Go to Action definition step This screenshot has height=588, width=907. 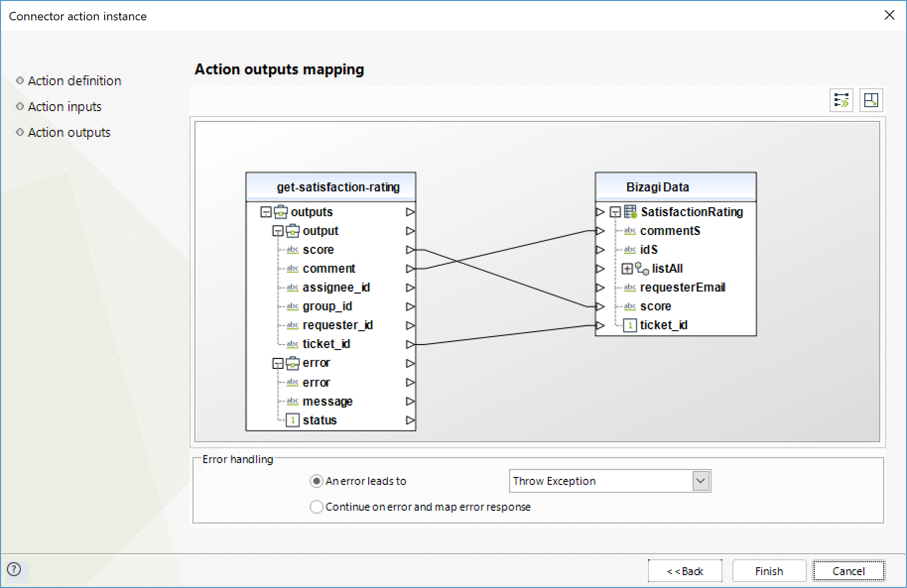(74, 81)
